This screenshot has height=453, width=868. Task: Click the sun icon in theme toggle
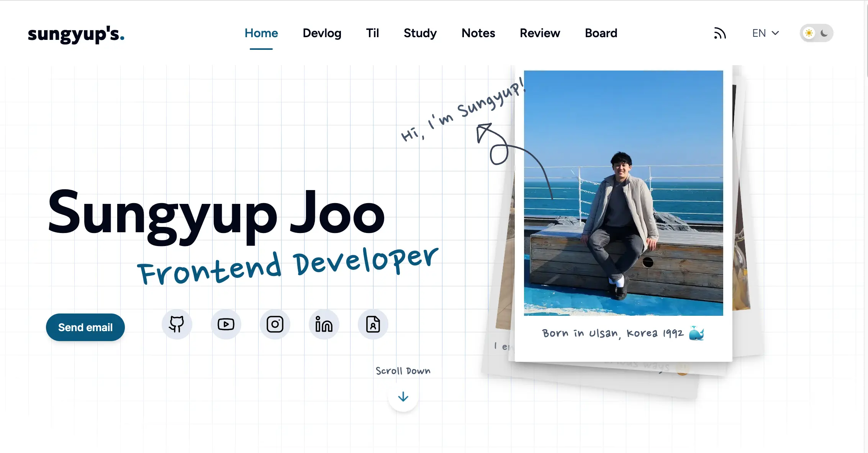point(809,33)
